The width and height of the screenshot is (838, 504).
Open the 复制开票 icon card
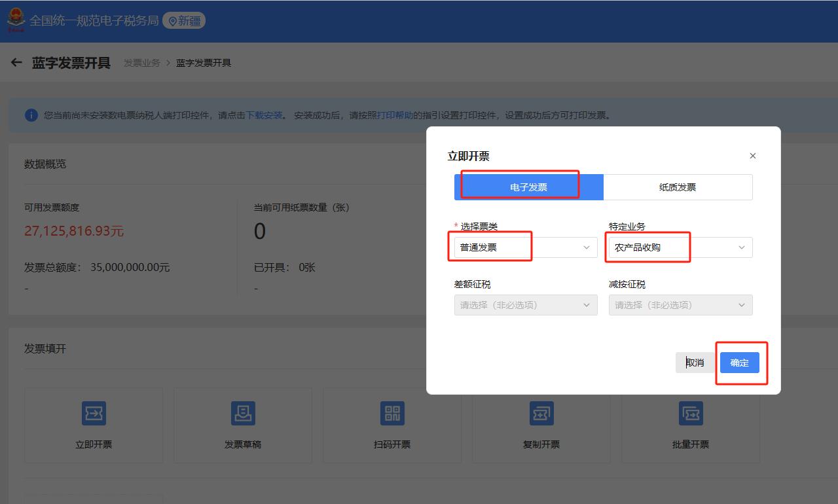pyautogui.click(x=541, y=425)
